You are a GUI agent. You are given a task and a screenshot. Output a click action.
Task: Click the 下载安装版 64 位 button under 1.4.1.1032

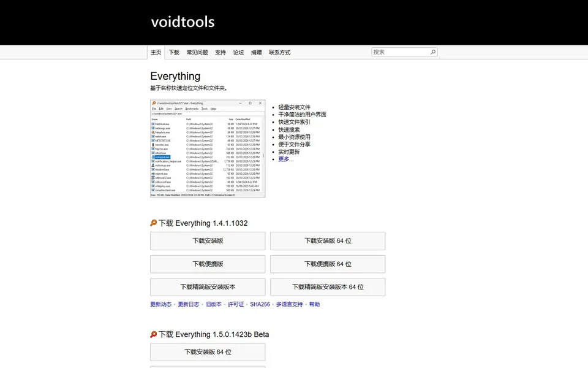click(328, 240)
